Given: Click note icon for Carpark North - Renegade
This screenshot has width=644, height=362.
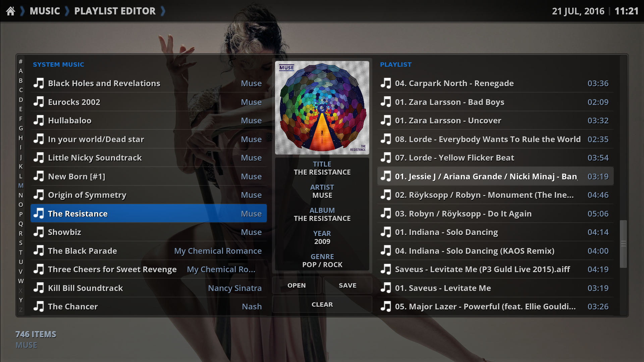Looking at the screenshot, I should (386, 83).
